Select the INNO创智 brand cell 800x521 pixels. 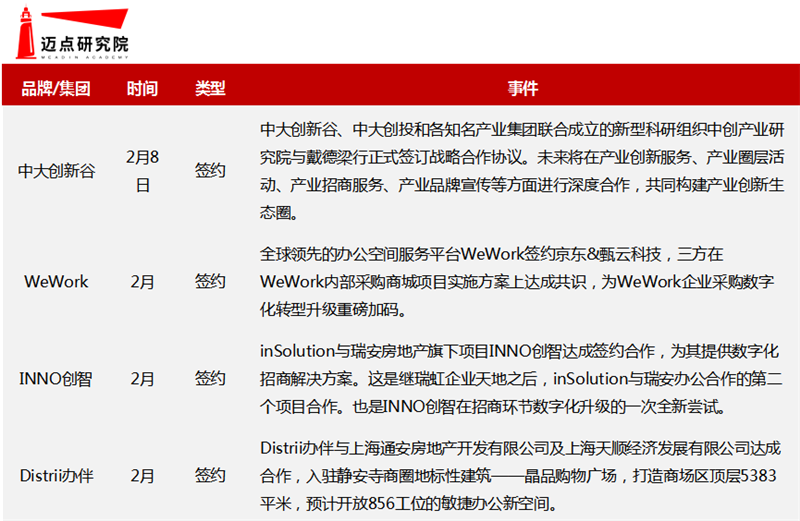pyautogui.click(x=56, y=379)
